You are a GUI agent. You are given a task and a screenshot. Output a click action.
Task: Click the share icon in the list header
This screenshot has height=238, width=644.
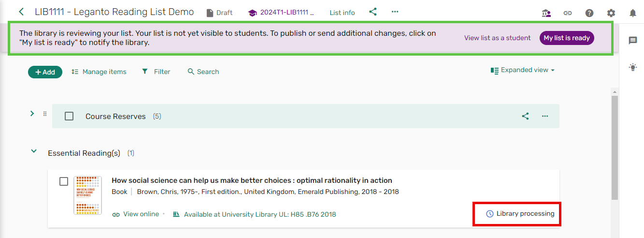(x=372, y=12)
